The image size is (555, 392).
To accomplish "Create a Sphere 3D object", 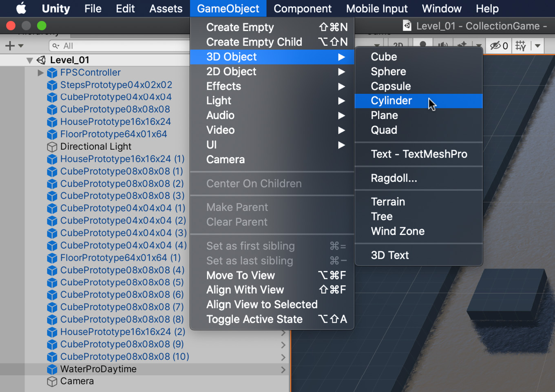I will (x=419, y=71).
